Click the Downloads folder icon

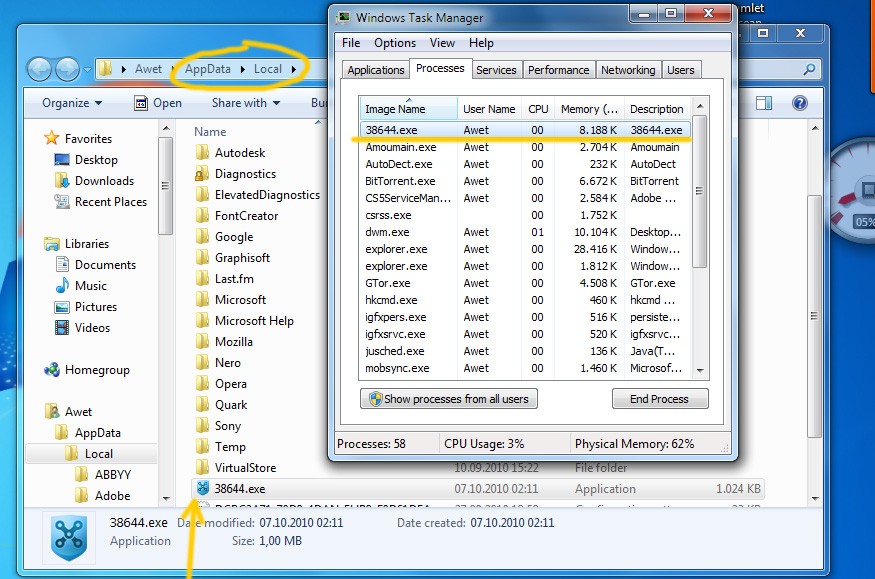click(x=61, y=180)
